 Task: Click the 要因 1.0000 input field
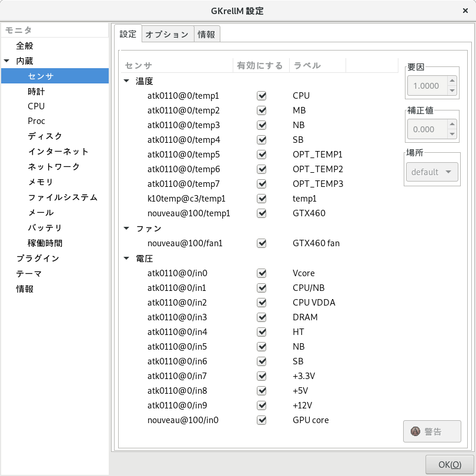pos(426,86)
